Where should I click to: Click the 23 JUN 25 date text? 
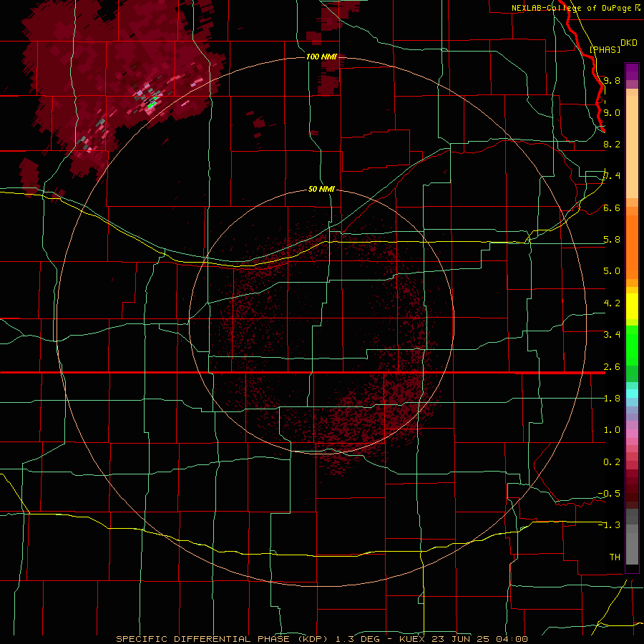460,639
